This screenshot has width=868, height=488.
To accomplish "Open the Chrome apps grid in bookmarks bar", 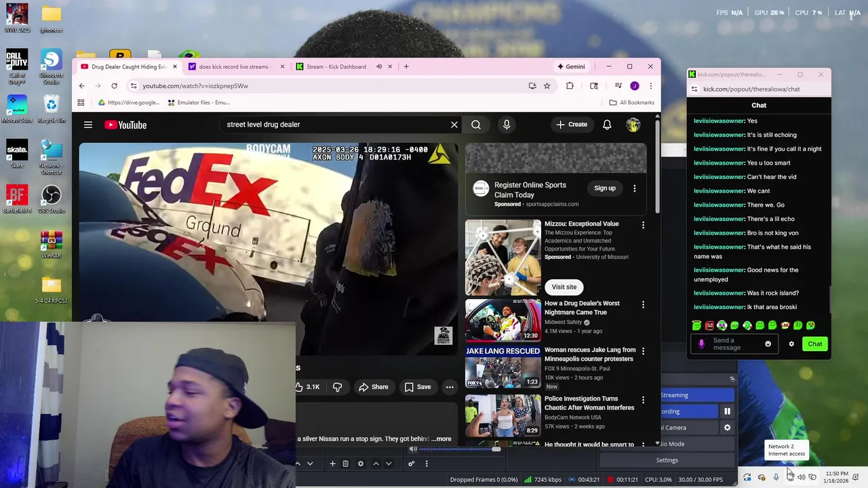I will coord(81,102).
